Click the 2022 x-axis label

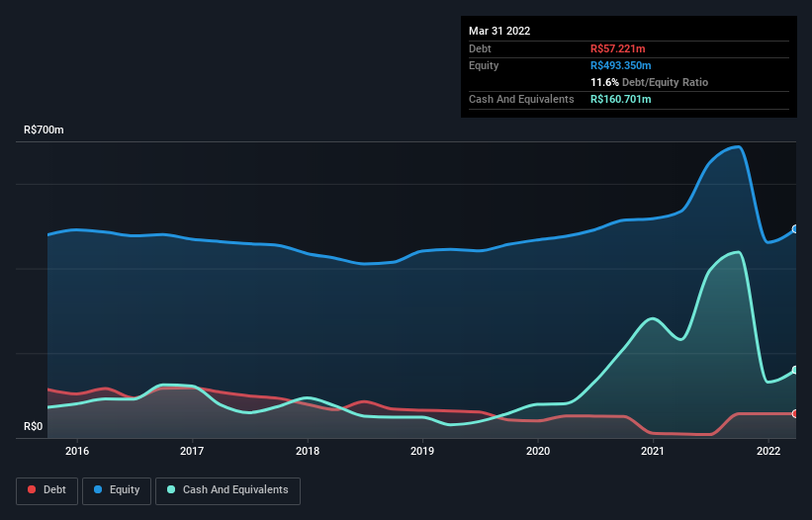768,451
